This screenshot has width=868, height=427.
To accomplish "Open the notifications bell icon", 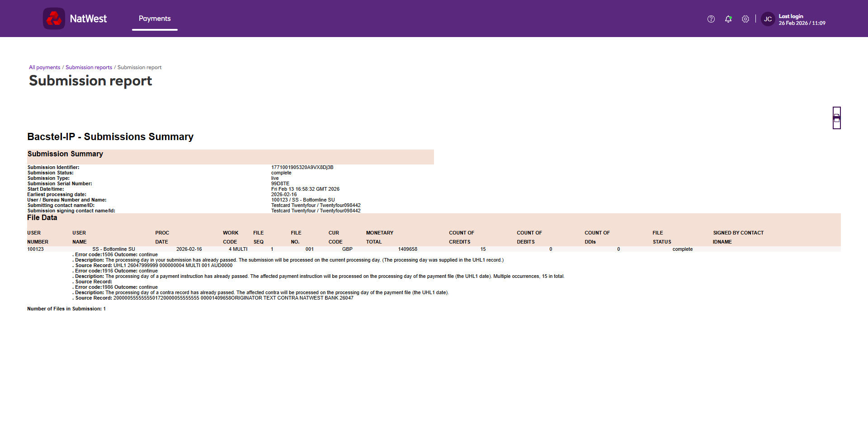I will [728, 19].
